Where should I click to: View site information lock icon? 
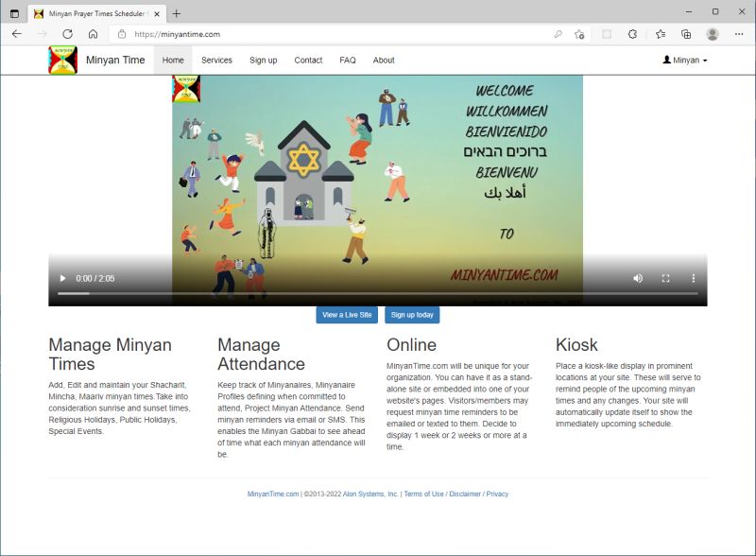tap(122, 34)
